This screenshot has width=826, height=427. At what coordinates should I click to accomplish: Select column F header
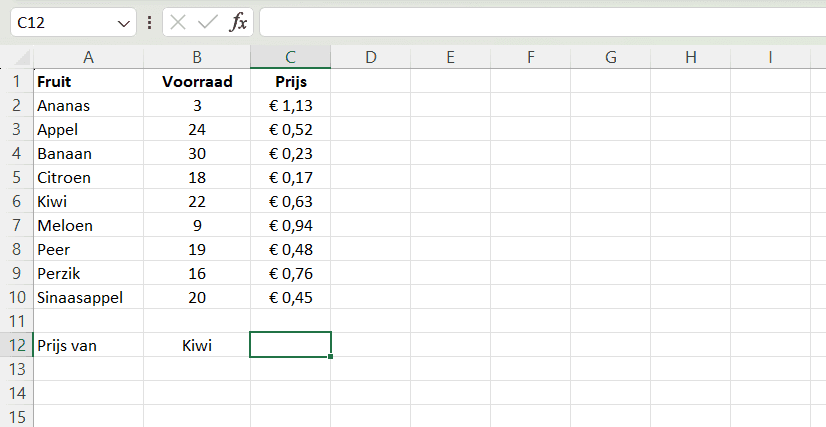click(530, 57)
